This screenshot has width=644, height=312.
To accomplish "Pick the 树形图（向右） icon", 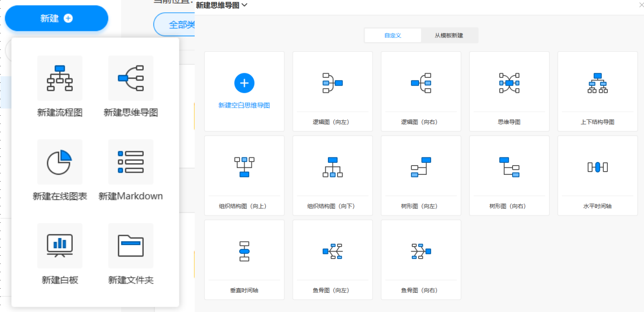I will click(x=509, y=167).
